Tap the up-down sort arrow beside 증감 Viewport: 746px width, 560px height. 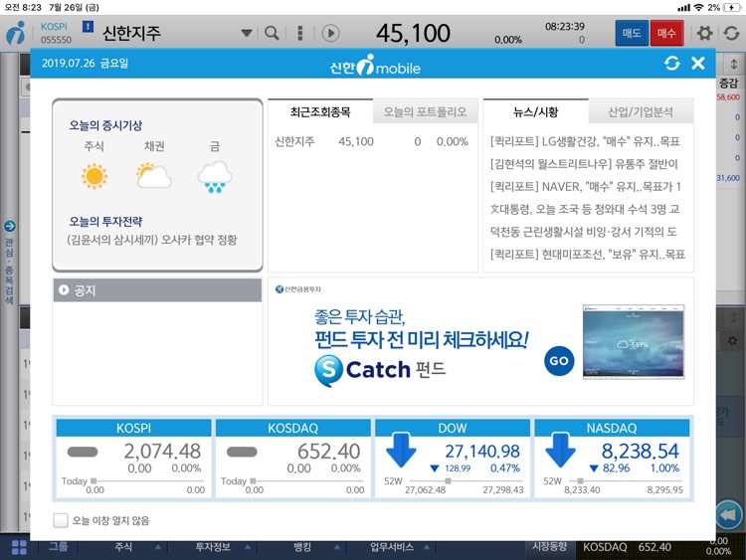coord(733,63)
